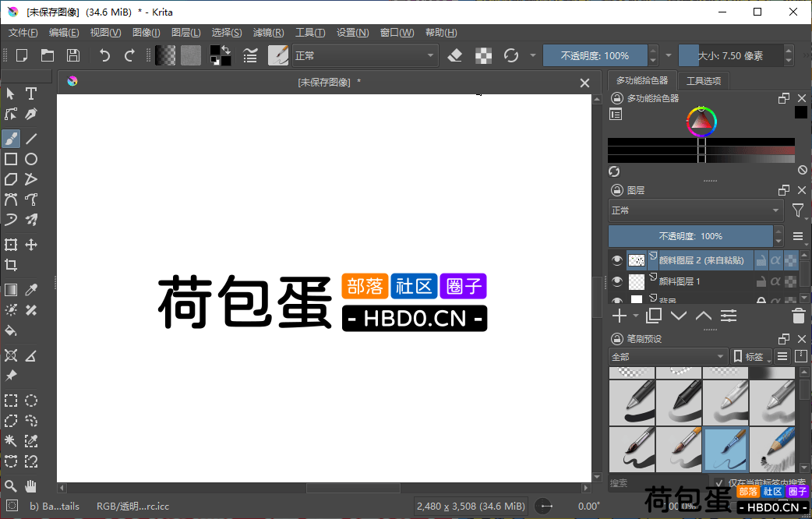Duplicate the current layer
Screen dimensions: 812x519
pyautogui.click(x=654, y=316)
